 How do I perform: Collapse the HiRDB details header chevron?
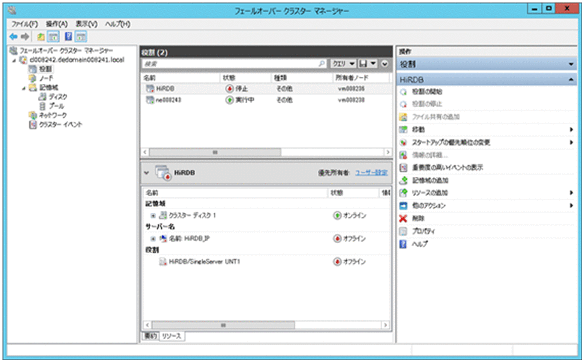147,173
